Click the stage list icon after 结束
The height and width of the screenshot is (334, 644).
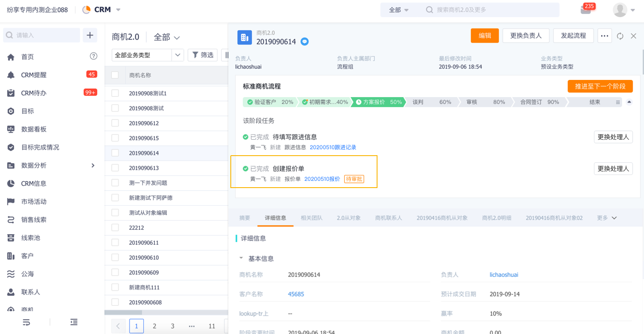(x=618, y=102)
